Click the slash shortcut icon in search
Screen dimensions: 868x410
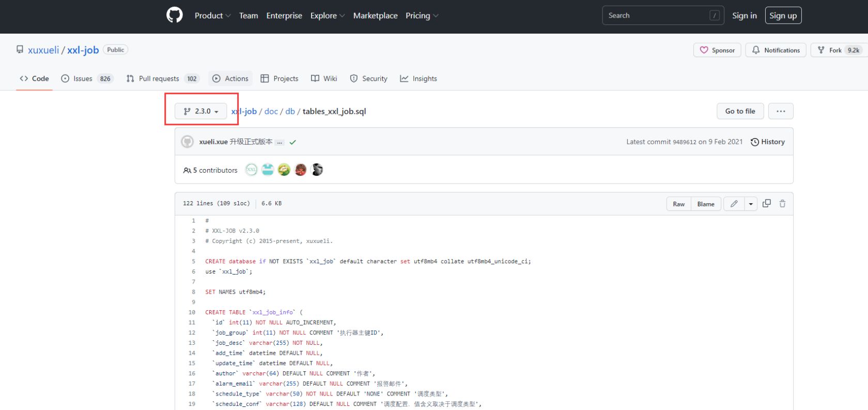click(x=715, y=16)
